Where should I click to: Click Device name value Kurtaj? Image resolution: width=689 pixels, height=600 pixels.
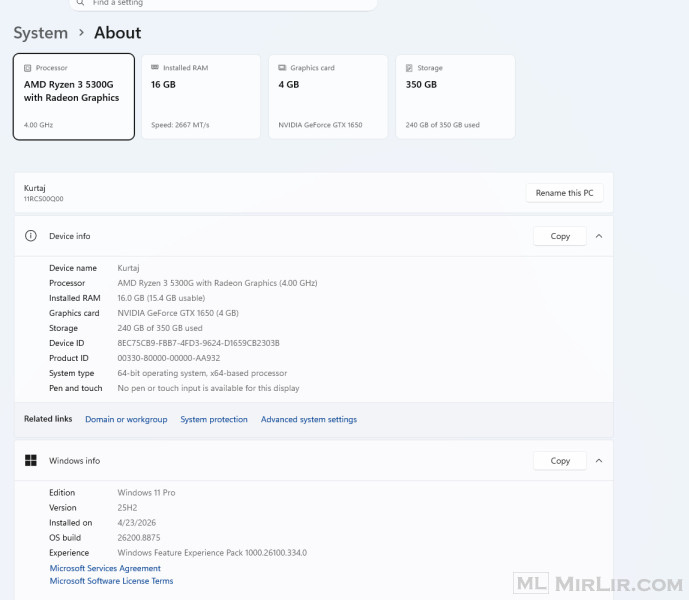pyautogui.click(x=128, y=268)
